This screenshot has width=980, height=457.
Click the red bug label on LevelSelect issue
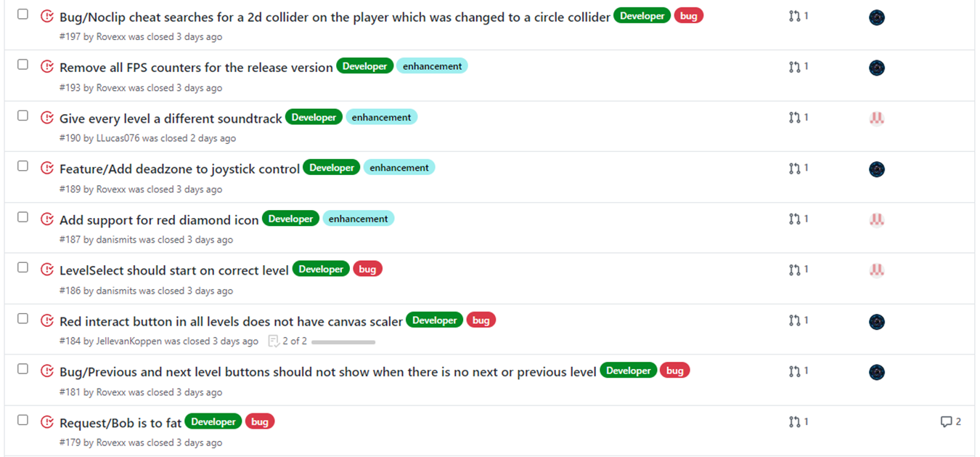click(x=367, y=270)
